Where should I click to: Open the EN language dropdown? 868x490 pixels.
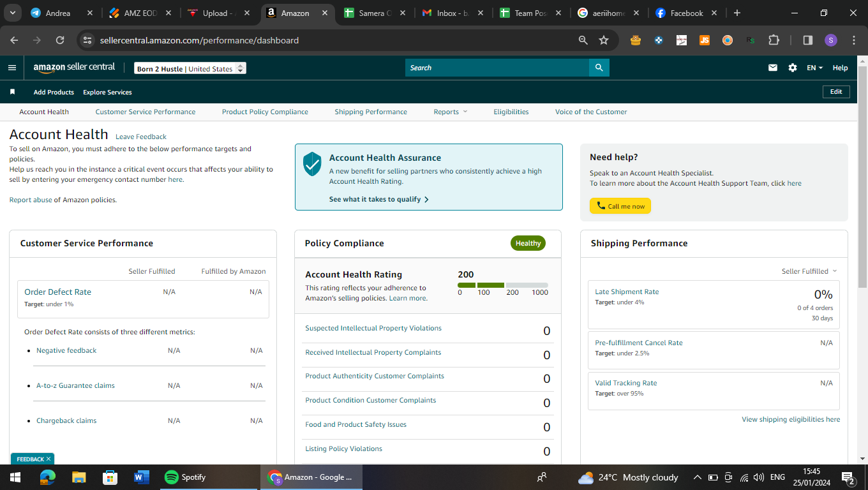814,68
